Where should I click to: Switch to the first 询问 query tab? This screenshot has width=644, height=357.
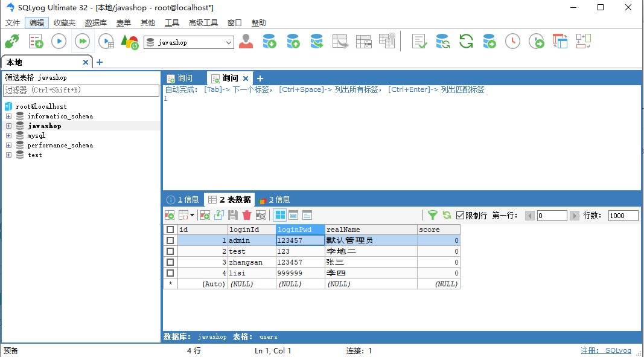tap(180, 78)
